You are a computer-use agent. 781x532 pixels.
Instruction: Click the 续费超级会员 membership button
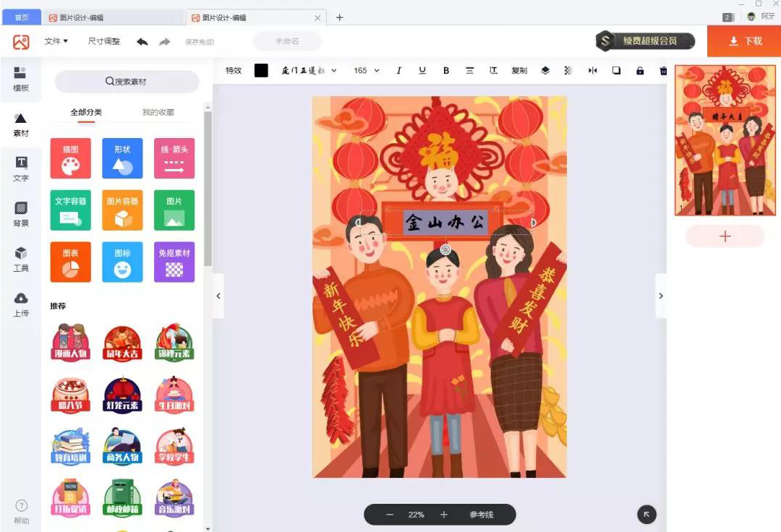pyautogui.click(x=645, y=40)
